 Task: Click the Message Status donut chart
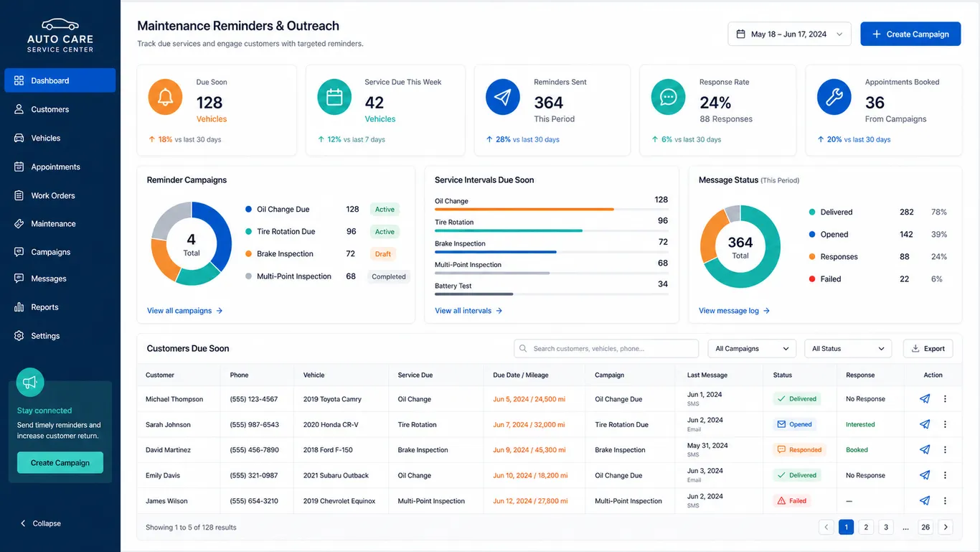[x=740, y=246]
